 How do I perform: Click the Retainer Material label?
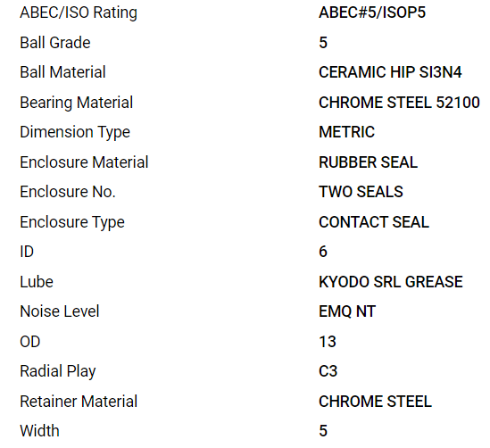click(x=79, y=401)
